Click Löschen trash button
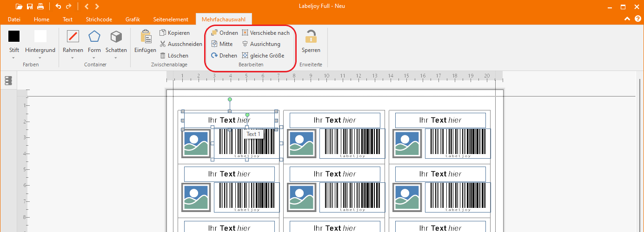644x232 pixels. tap(174, 55)
